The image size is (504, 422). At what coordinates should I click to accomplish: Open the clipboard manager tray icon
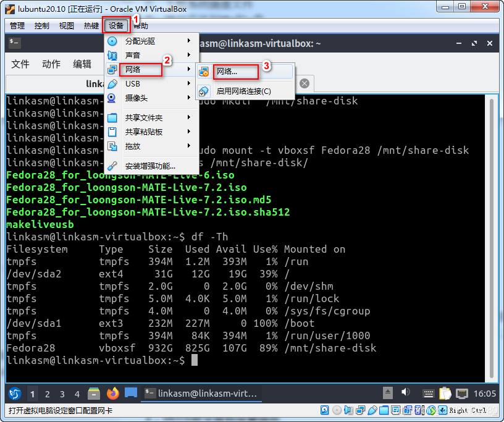click(x=445, y=393)
